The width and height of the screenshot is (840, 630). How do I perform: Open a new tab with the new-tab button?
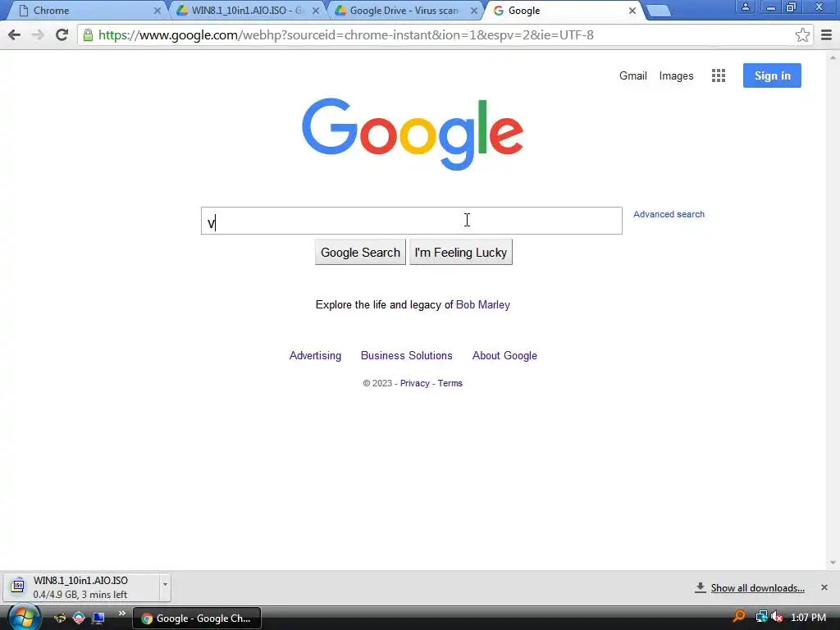point(659,11)
